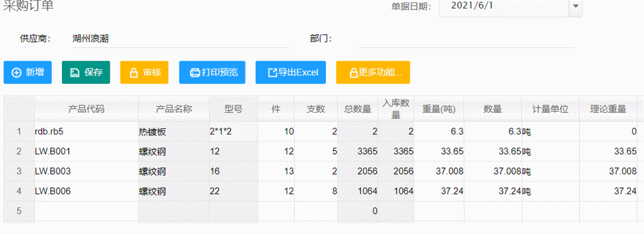Screen dimensions: 644x234
Task: Click product code cell rdb.rb5
Action: (86, 131)
